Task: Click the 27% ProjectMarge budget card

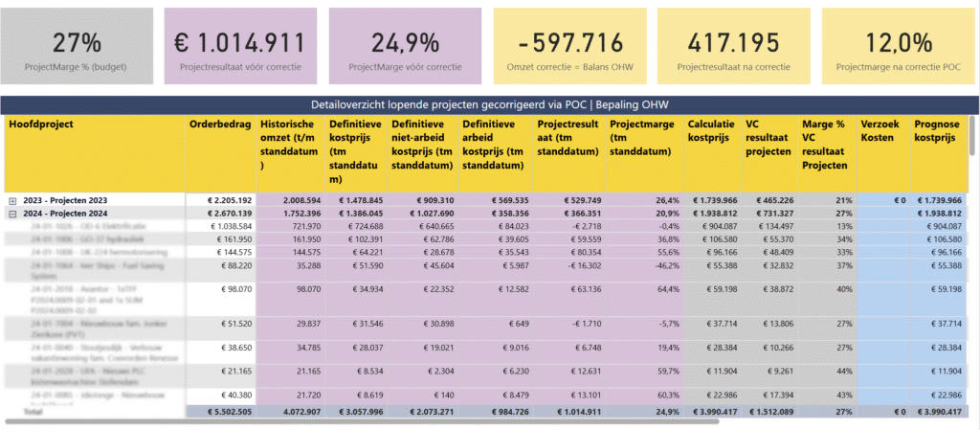Action: click(77, 46)
